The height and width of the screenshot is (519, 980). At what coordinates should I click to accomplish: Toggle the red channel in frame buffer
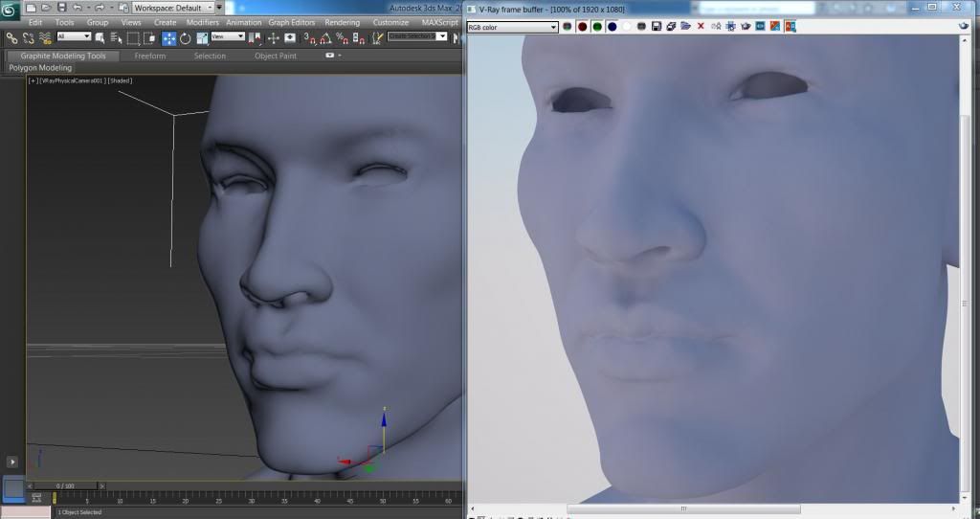click(x=582, y=27)
